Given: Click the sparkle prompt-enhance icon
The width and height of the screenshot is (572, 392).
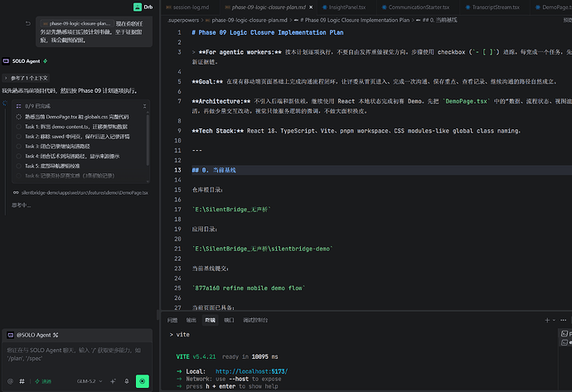Looking at the screenshot, I should click(113, 381).
